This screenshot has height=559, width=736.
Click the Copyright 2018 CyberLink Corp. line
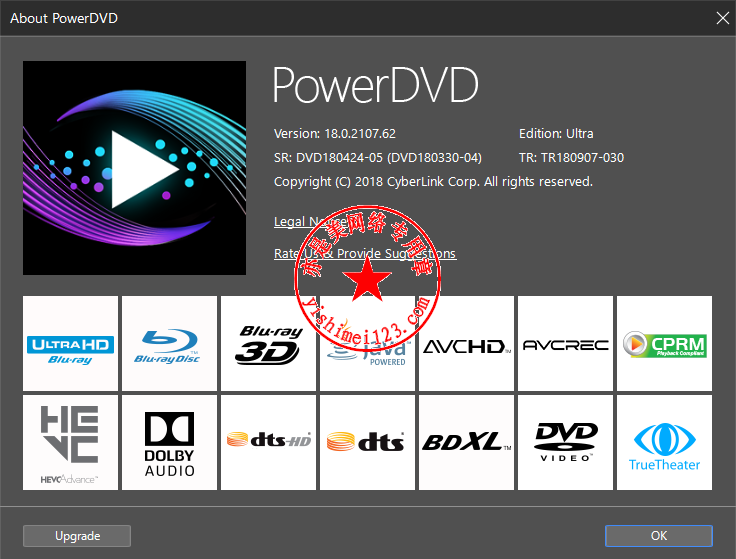433,182
